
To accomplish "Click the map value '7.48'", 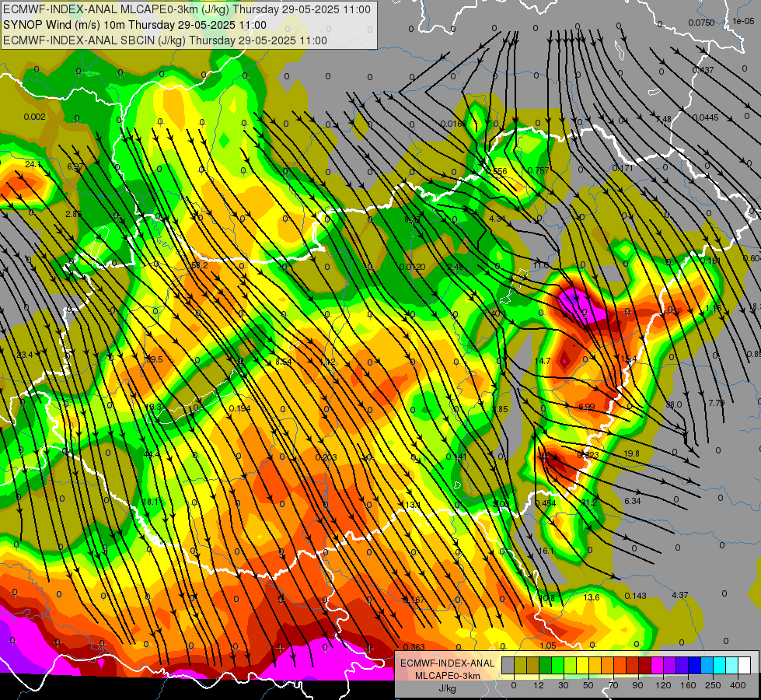I will [x=664, y=119].
